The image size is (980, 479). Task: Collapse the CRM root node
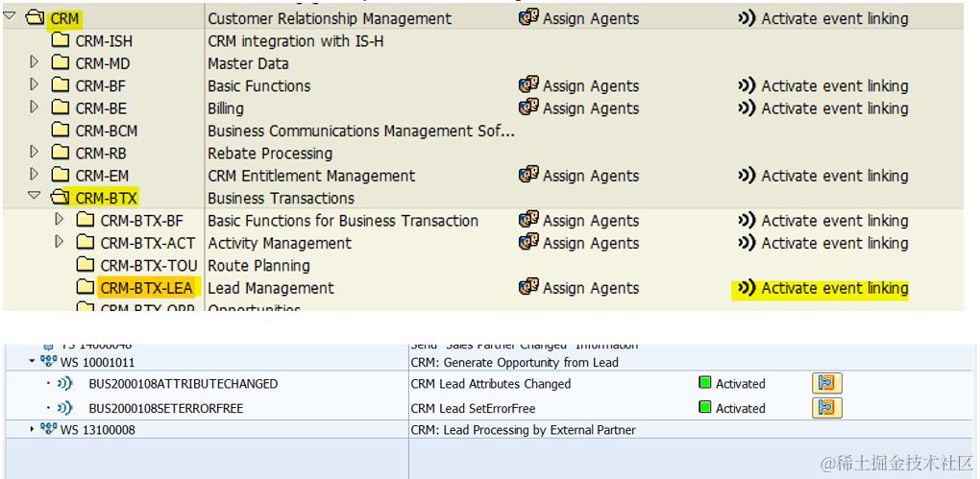click(x=10, y=16)
